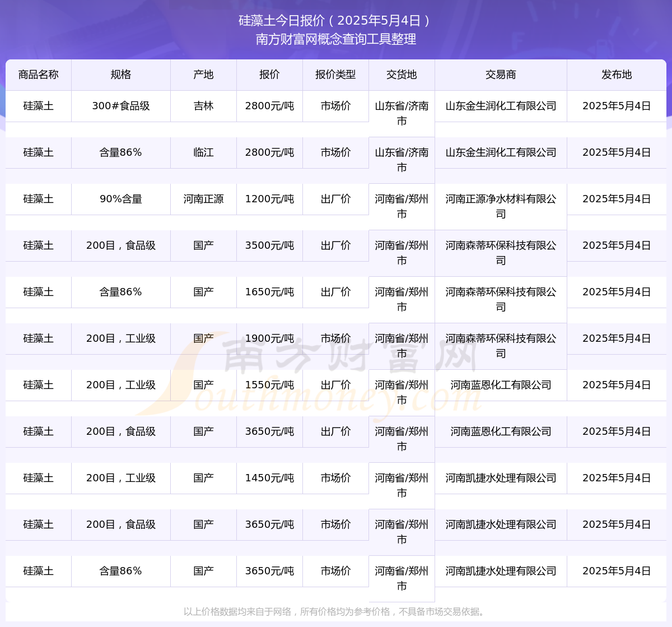Click 2025年5月4日 in the 吉林 row
This screenshot has height=627, width=672.
point(617,106)
